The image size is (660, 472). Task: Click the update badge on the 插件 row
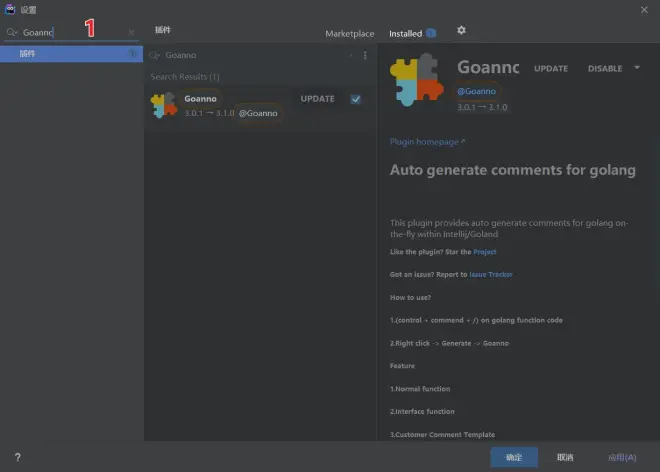tap(133, 53)
